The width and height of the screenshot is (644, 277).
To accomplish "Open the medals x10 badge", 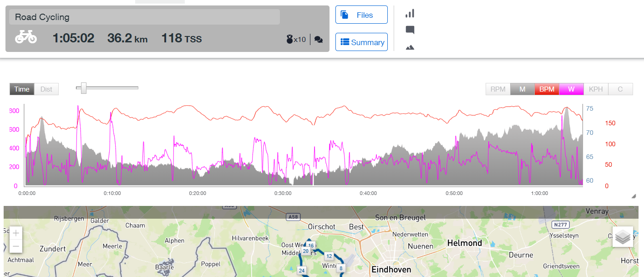I will tap(296, 40).
